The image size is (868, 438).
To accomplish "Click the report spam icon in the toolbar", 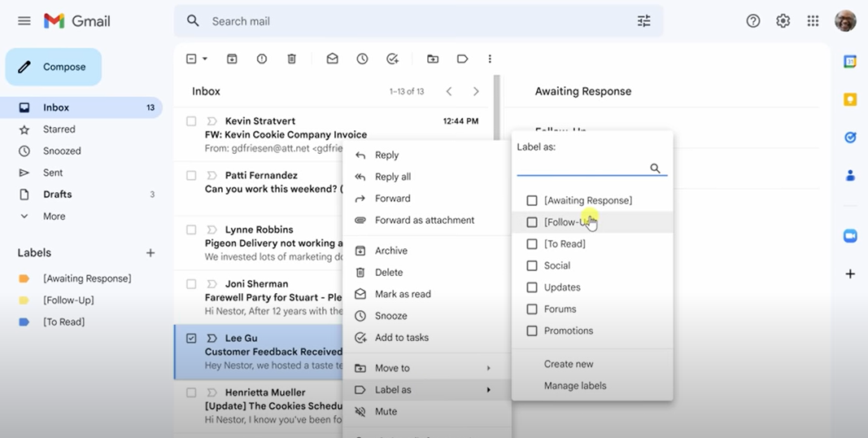I will (261, 59).
